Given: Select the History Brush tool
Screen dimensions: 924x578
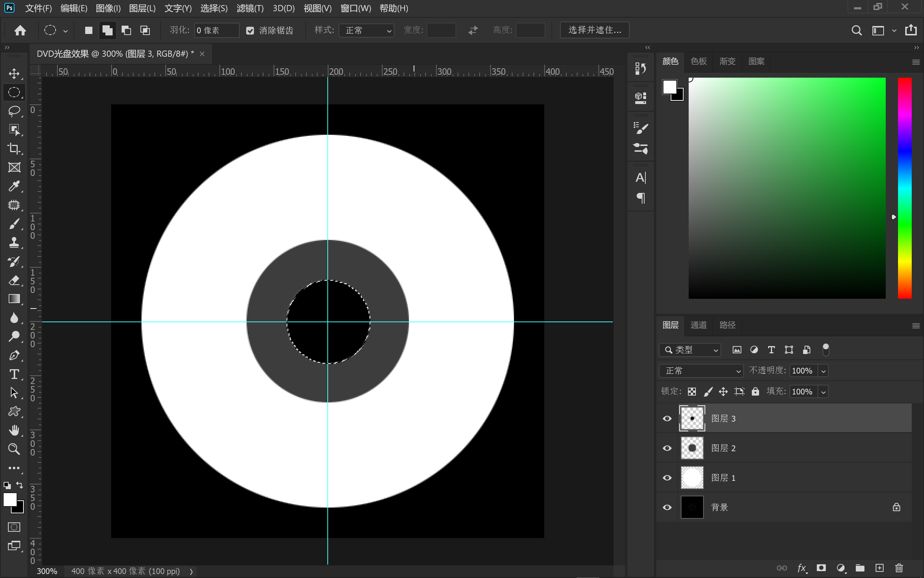Looking at the screenshot, I should click(x=14, y=262).
